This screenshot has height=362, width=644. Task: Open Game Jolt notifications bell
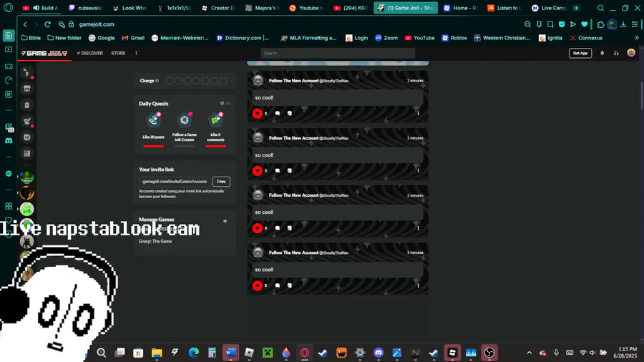[x=602, y=53]
